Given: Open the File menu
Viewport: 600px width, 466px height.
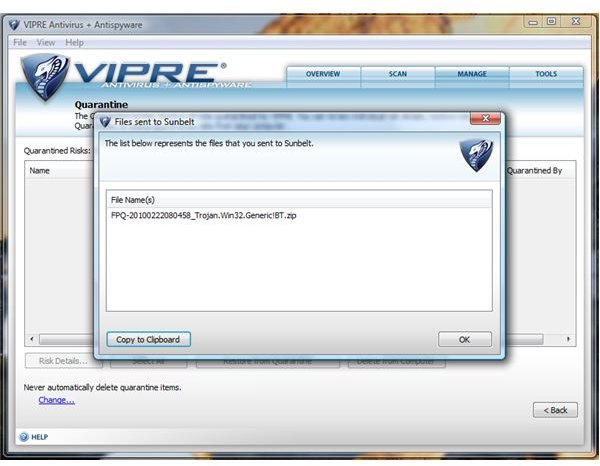Looking at the screenshot, I should point(20,42).
